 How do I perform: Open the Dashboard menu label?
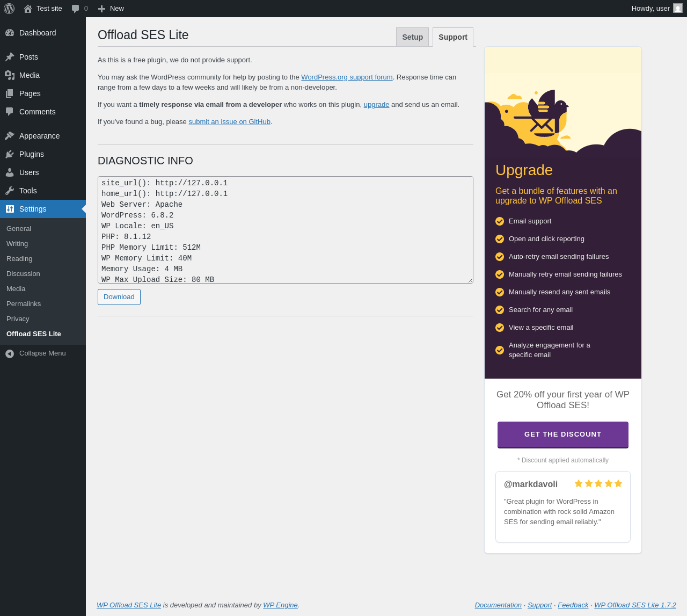(x=38, y=33)
